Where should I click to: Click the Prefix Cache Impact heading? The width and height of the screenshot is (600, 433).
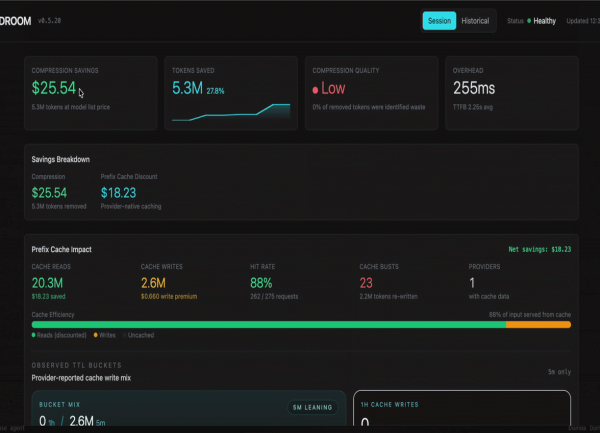coord(61,249)
